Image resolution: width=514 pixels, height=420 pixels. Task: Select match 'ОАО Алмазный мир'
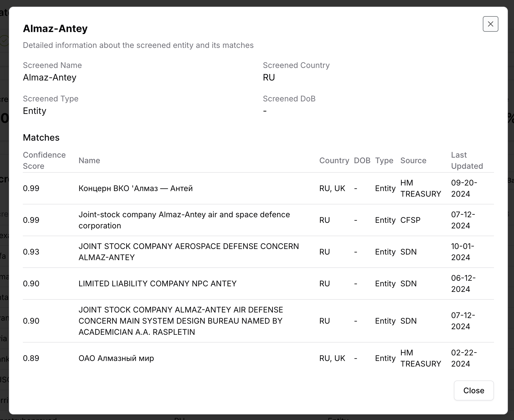click(116, 358)
